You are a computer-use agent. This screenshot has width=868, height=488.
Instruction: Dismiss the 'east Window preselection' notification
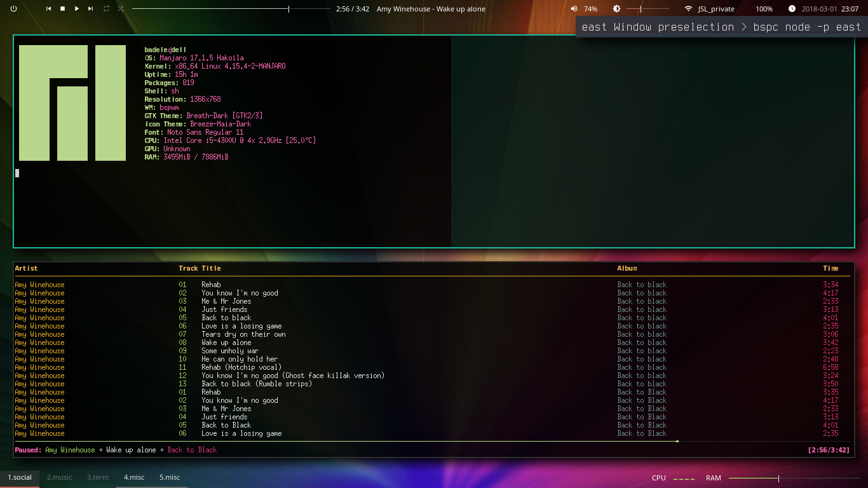tap(721, 27)
